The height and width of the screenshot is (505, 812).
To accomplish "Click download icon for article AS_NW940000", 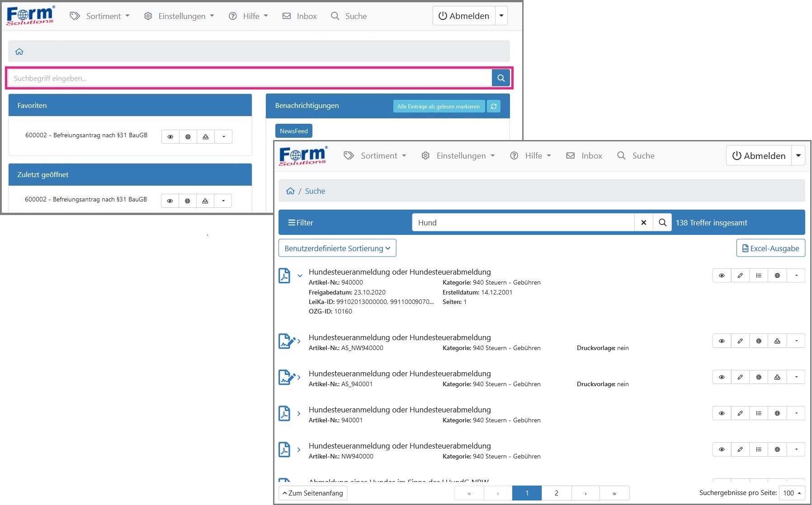I will pos(777,341).
